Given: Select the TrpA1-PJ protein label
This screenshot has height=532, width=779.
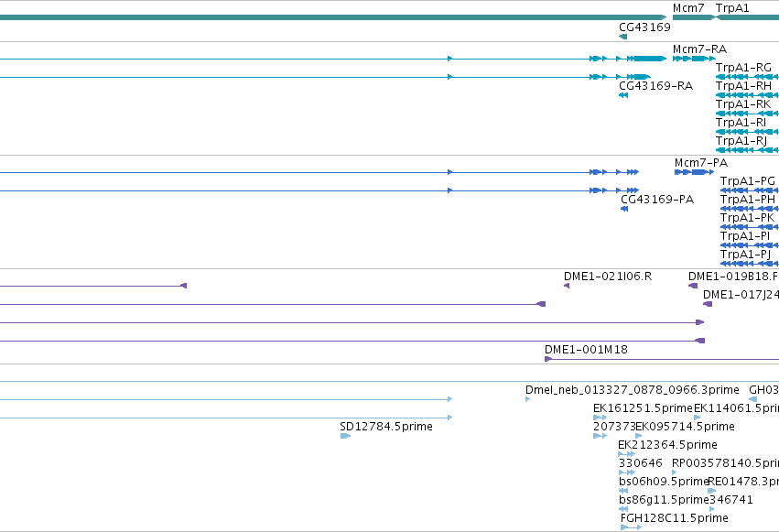Looking at the screenshot, I should (x=745, y=255).
